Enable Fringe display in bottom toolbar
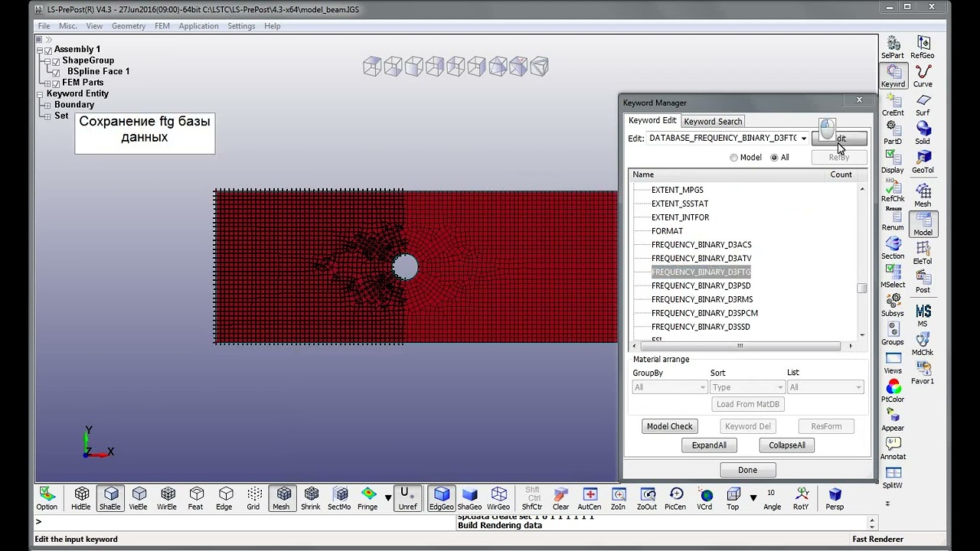The width and height of the screenshot is (980, 551). pyautogui.click(x=368, y=498)
